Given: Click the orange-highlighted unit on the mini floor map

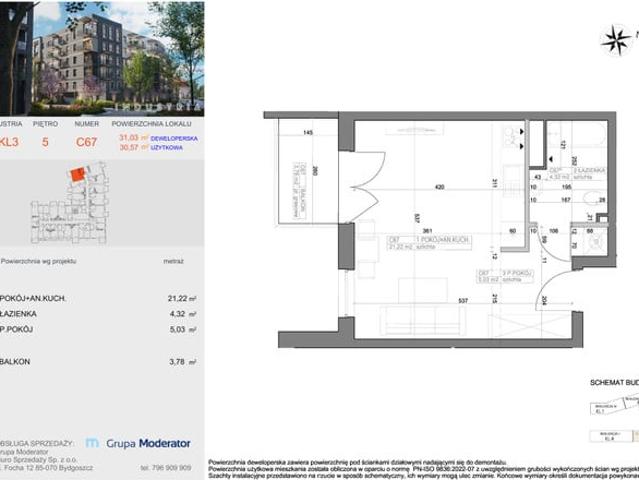Looking at the screenshot, I should pos(77,174).
